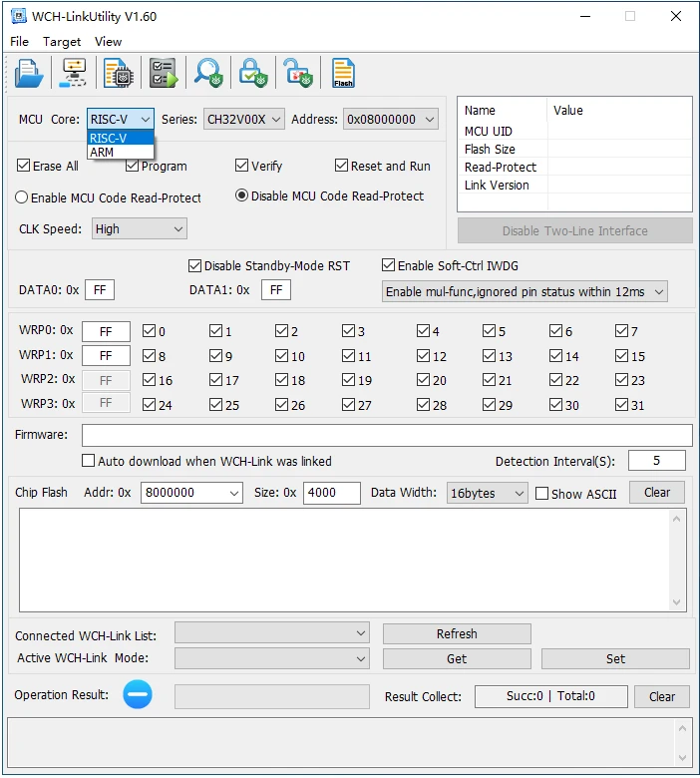Uncheck Disable Standby-Mode RST

pyautogui.click(x=195, y=265)
